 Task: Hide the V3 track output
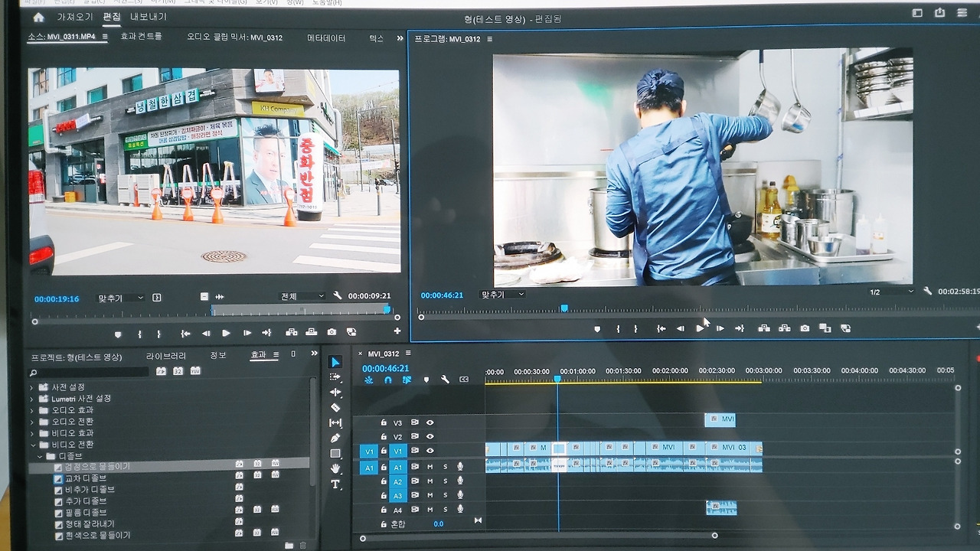[430, 422]
